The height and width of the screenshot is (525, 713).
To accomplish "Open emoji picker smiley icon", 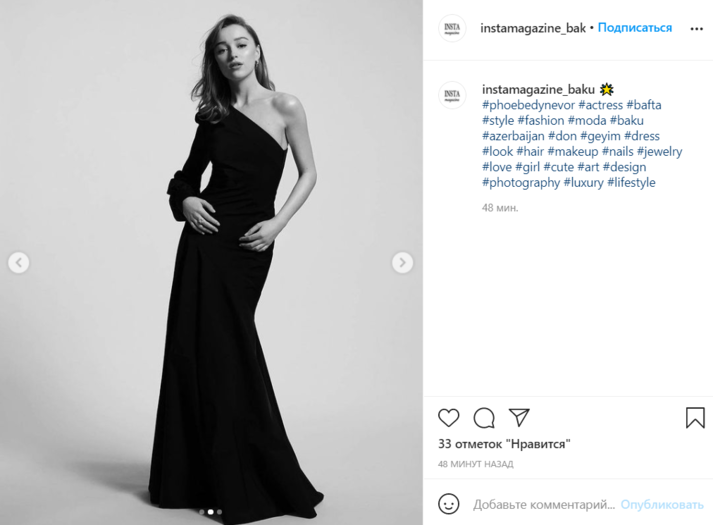I will click(449, 504).
